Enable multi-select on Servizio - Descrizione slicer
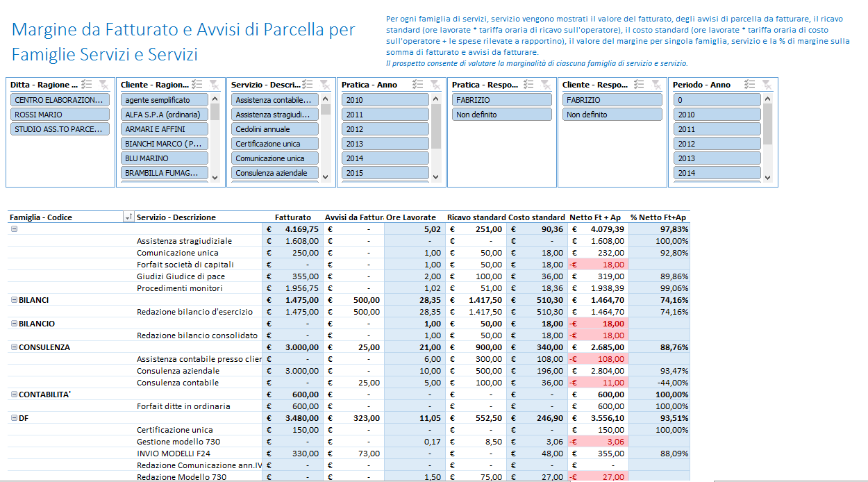Image resolution: width=868 pixels, height=482 pixels. 308,84
